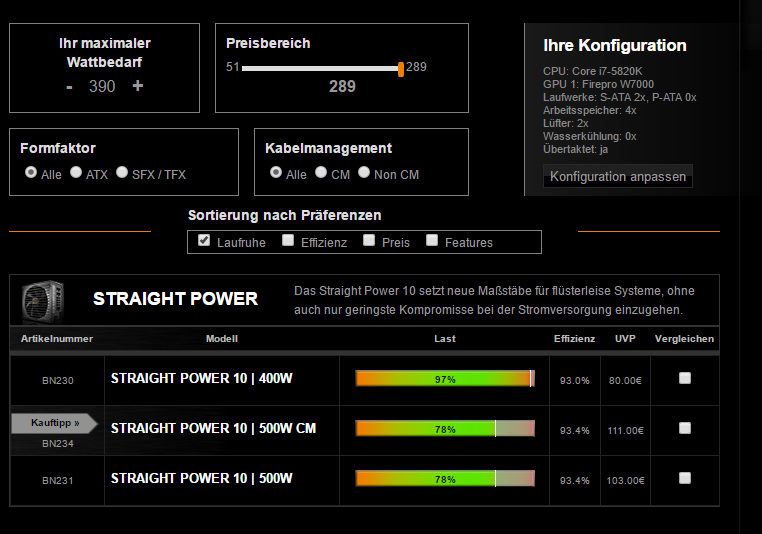Click the 111.00€ price
Screen dimensions: 762x534
pyautogui.click(x=625, y=431)
